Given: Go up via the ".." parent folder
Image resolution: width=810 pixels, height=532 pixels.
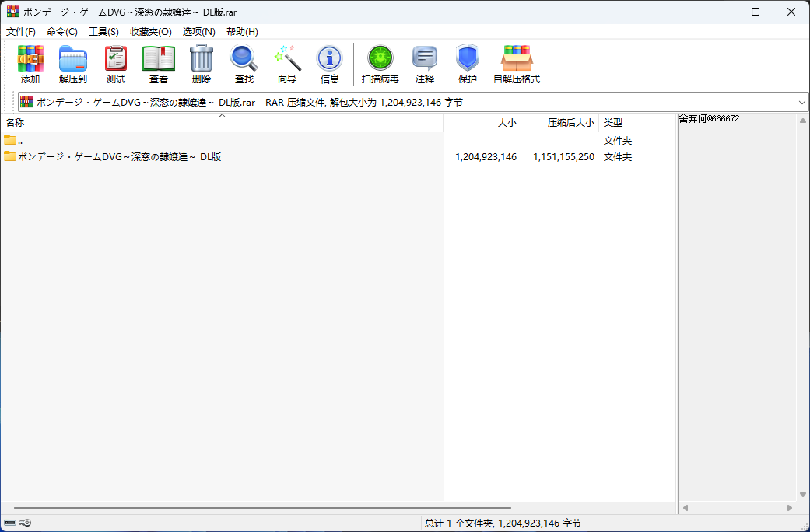Looking at the screenshot, I should pyautogui.click(x=20, y=141).
